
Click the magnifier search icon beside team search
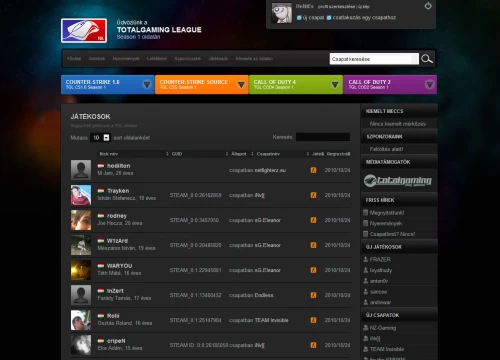point(427,59)
